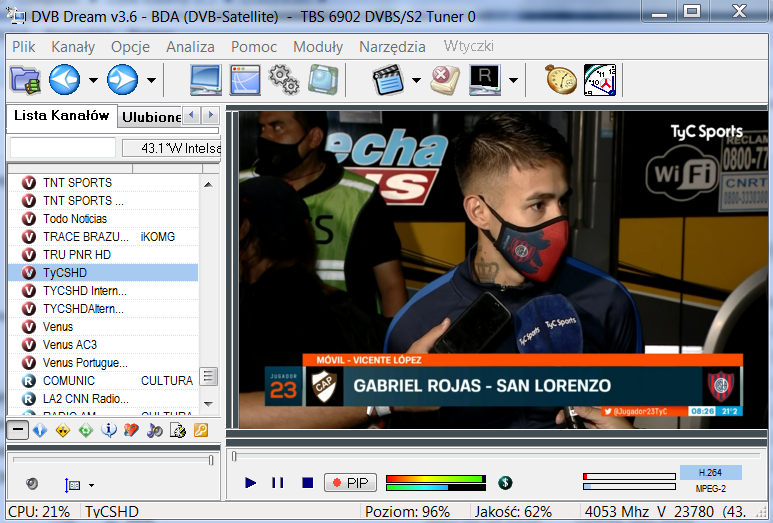
Task: Open layout icon dropdown in lower panel
Action: [x=91, y=486]
